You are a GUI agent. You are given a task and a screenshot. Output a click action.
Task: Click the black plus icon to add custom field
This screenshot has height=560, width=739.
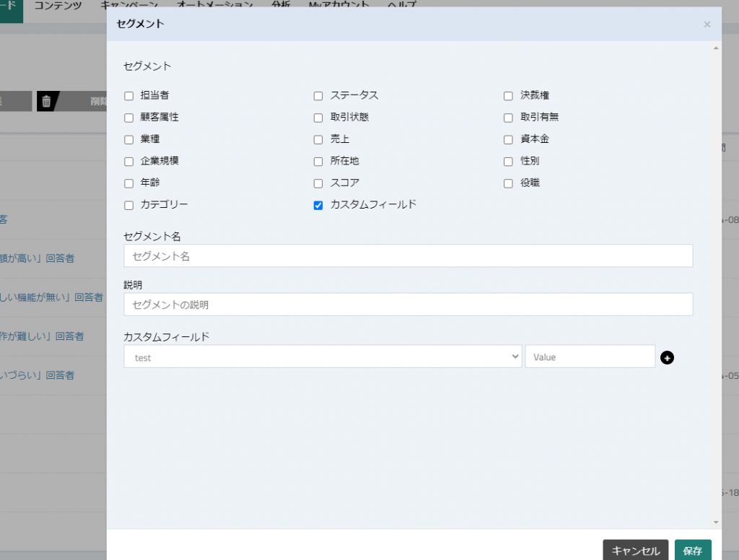pyautogui.click(x=667, y=358)
